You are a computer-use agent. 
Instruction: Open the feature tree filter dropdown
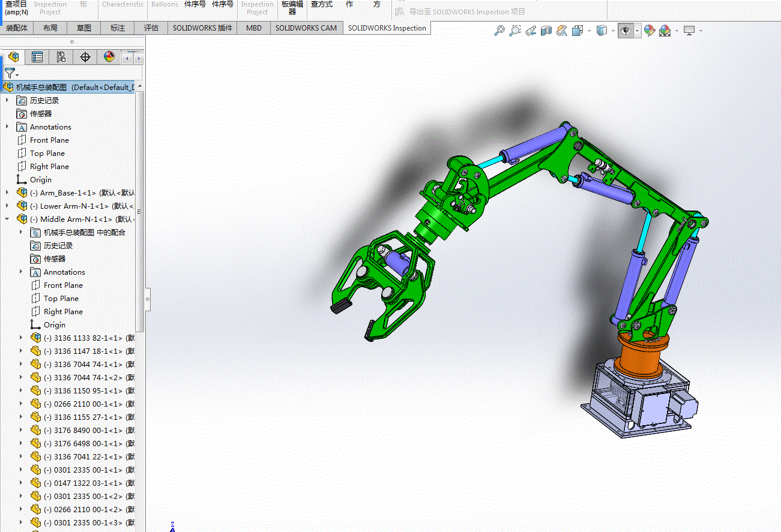[x=11, y=74]
